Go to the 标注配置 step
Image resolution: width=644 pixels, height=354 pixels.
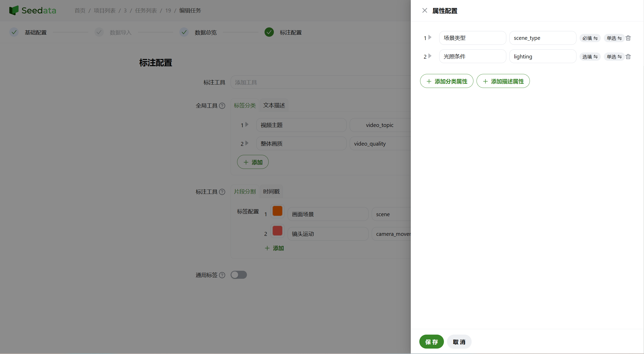pos(283,32)
